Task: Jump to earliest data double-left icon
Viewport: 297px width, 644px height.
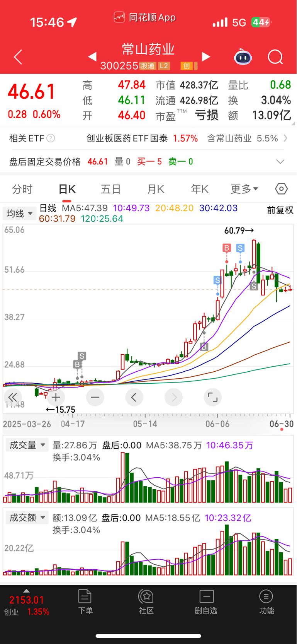Action: [13, 397]
